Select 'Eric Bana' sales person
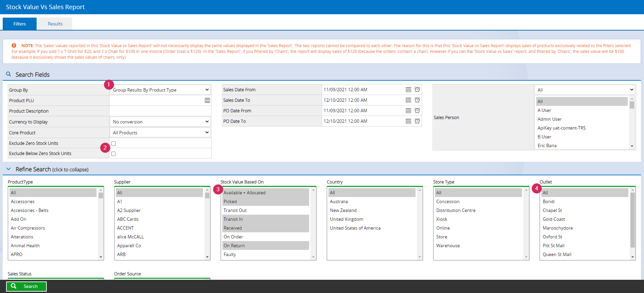 582,145
